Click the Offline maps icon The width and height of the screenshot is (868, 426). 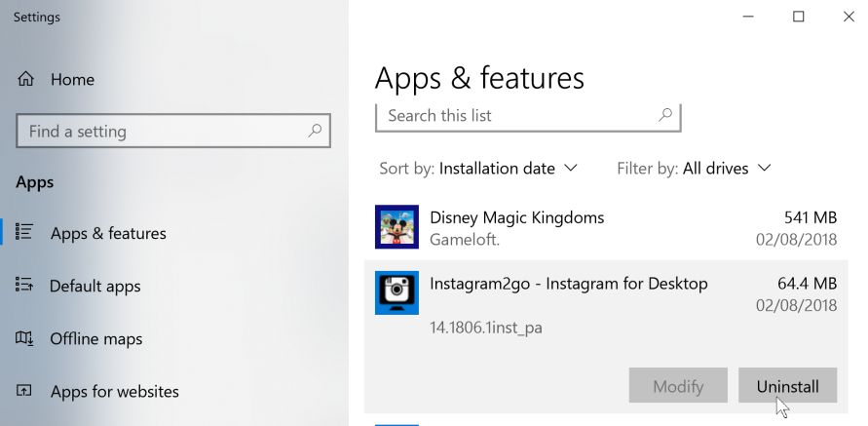(25, 338)
